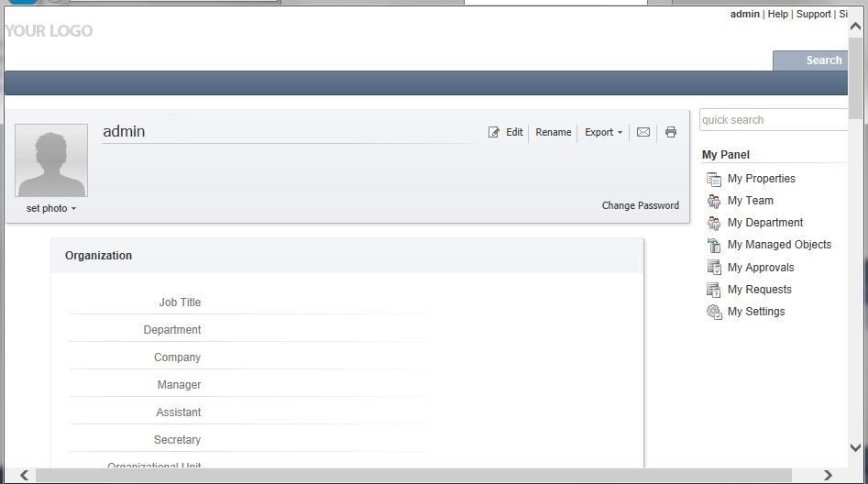
Task: Click the send email envelope icon
Action: coord(643,132)
